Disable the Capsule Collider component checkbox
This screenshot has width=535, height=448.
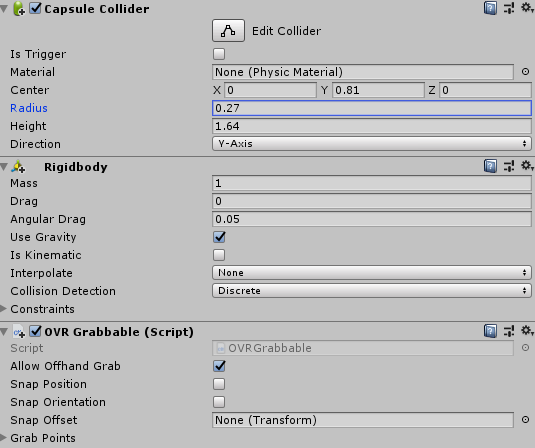(35, 8)
